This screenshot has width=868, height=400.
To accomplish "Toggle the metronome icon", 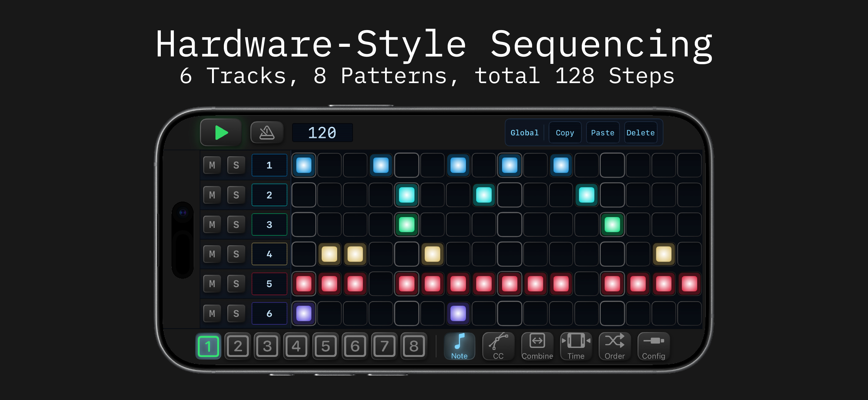I will (267, 132).
